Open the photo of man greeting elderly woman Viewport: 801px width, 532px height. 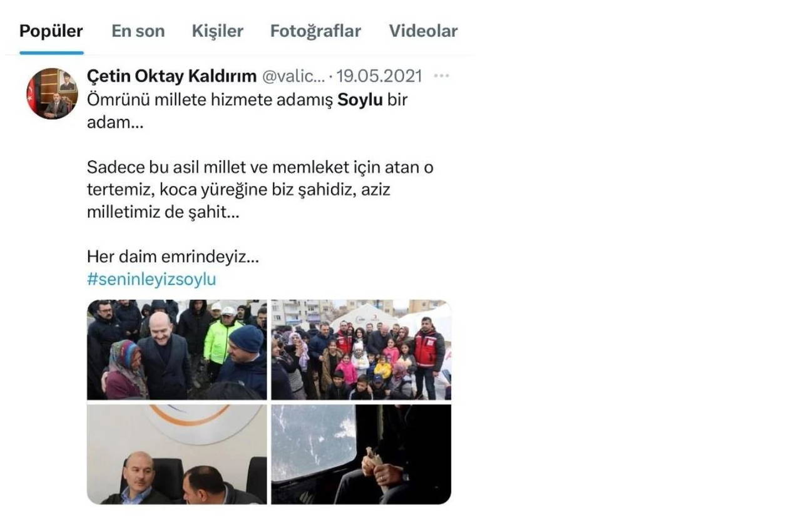177,350
